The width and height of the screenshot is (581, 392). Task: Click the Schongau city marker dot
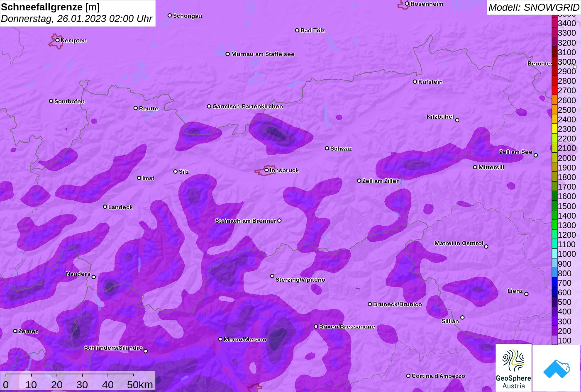pos(170,15)
